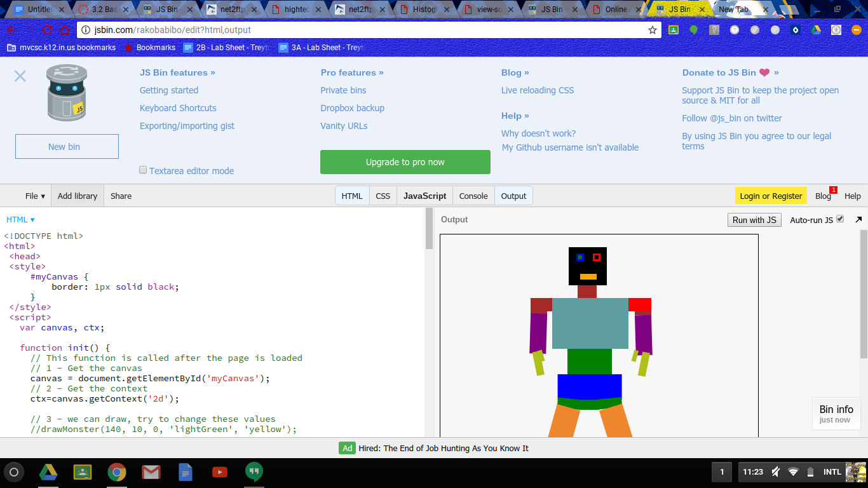Screen dimensions: 868x488
Task: Pop out the output in new window
Action: [x=858, y=220]
